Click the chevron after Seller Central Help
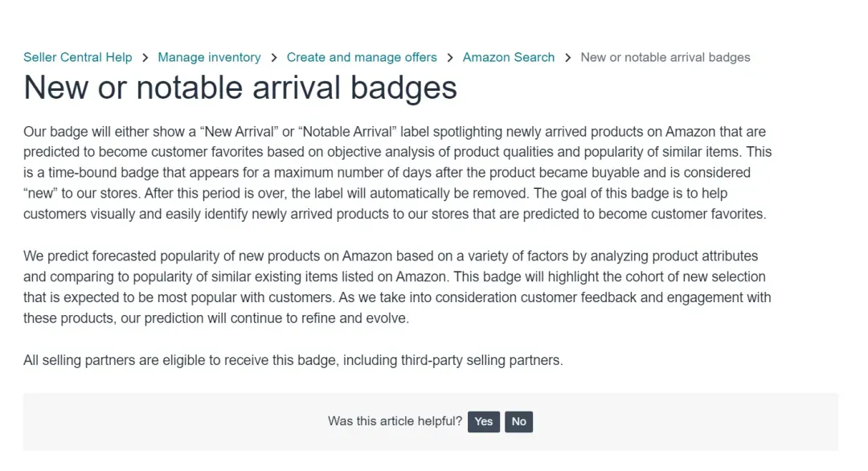This screenshot has height=471, width=868. [145, 57]
